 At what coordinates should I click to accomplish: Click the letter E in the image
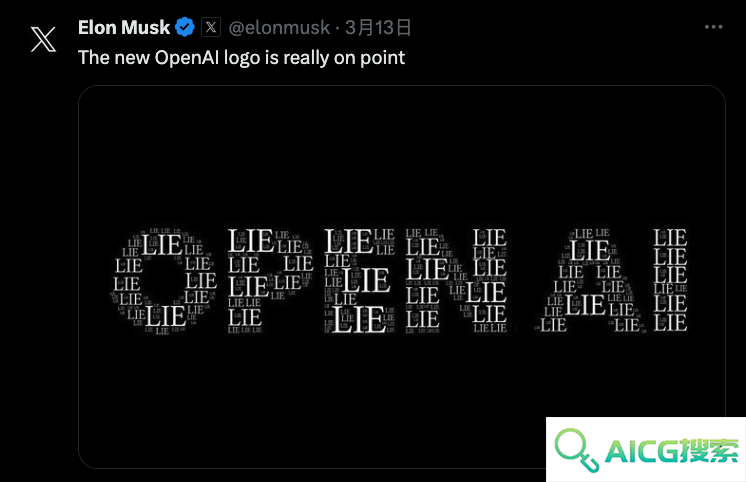359,281
